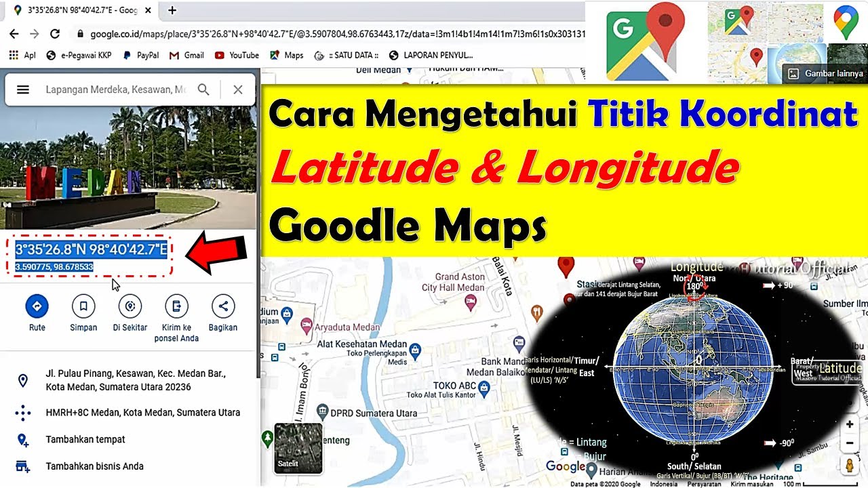Open the Apl apps bookmark
The height and width of the screenshot is (488, 868).
(x=22, y=55)
